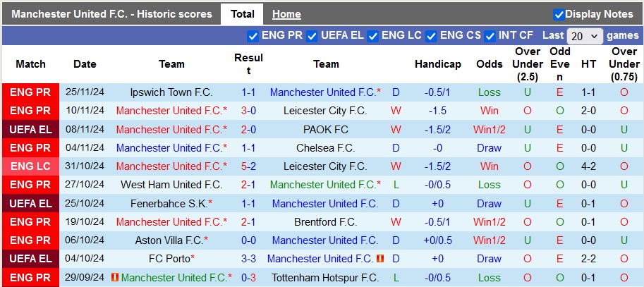Screen dimensions: 644x287
Task: Toggle the ENG LC checkbox
Action: [373, 36]
